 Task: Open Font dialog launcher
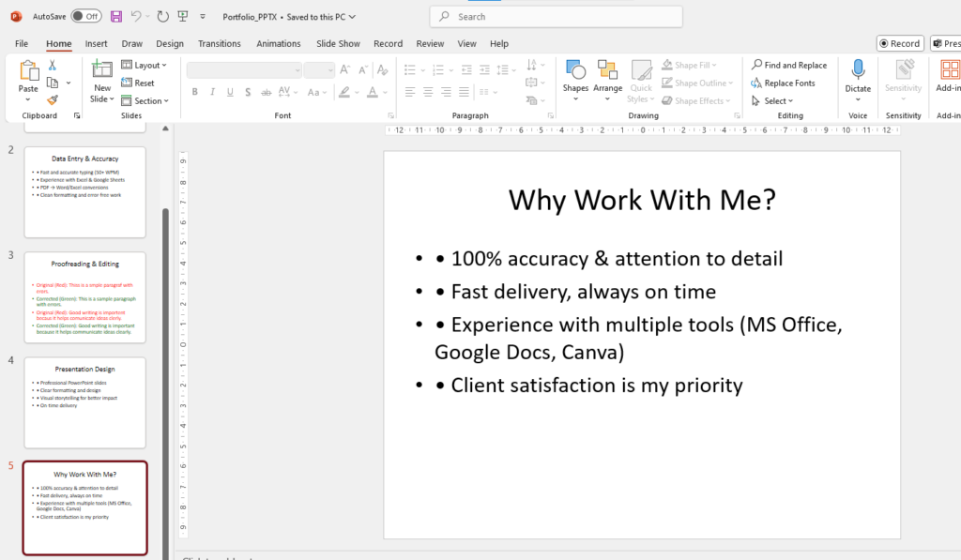pyautogui.click(x=391, y=115)
